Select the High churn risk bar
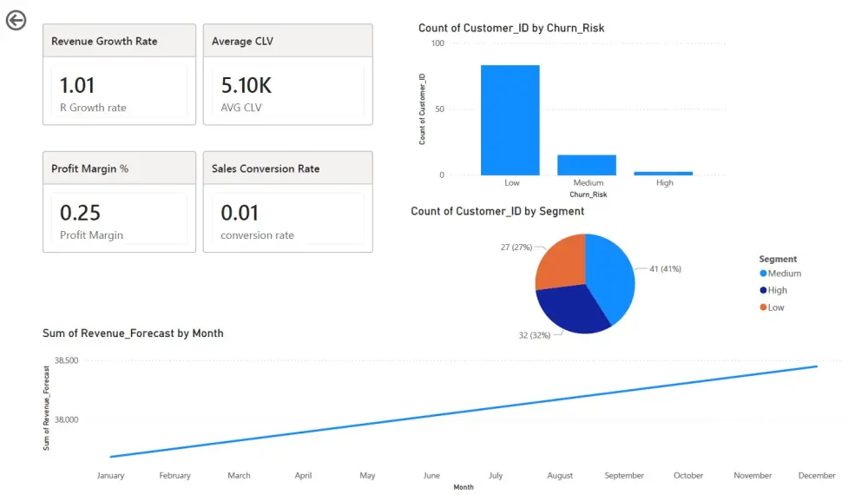Viewport: 868px width, 495px height. (663, 174)
